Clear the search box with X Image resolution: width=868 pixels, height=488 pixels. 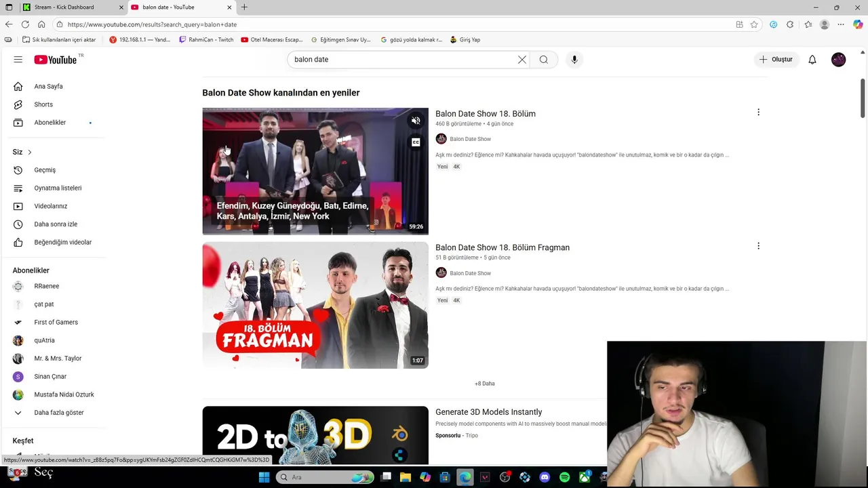(x=522, y=60)
